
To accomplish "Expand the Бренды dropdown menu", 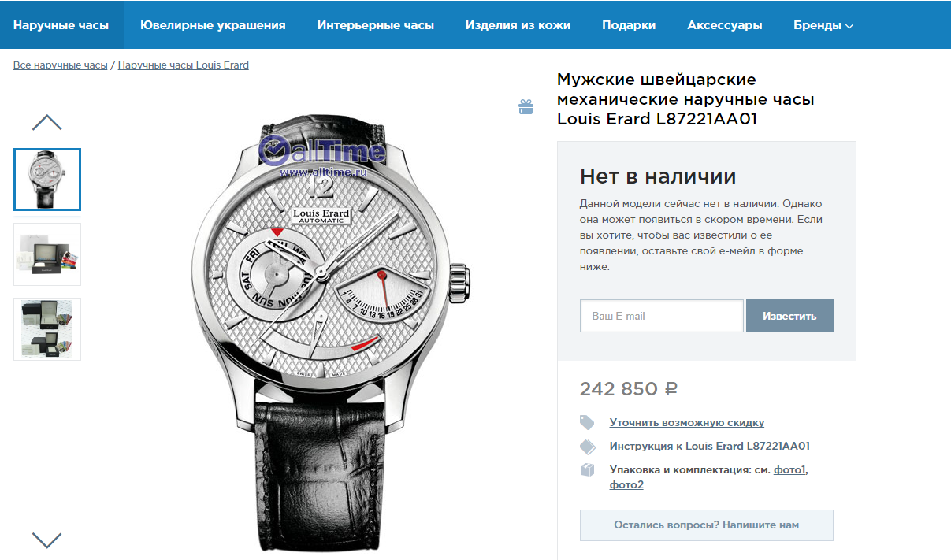I will click(823, 25).
